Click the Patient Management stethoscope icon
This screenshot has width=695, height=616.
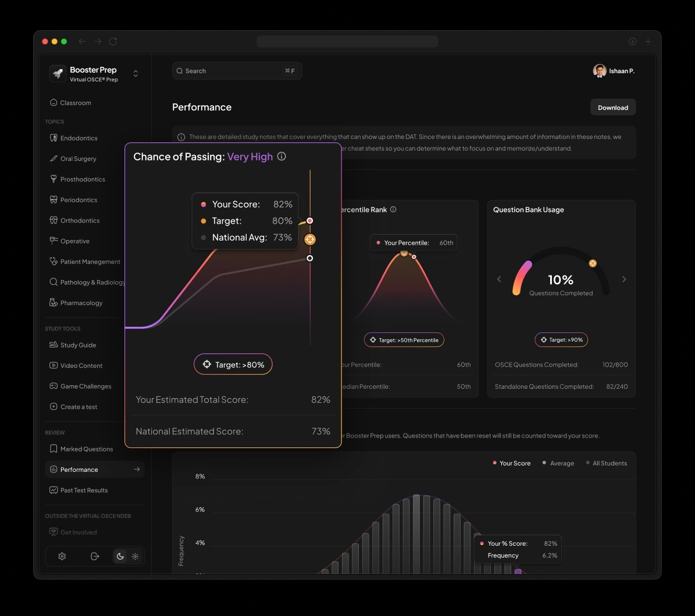tap(54, 262)
